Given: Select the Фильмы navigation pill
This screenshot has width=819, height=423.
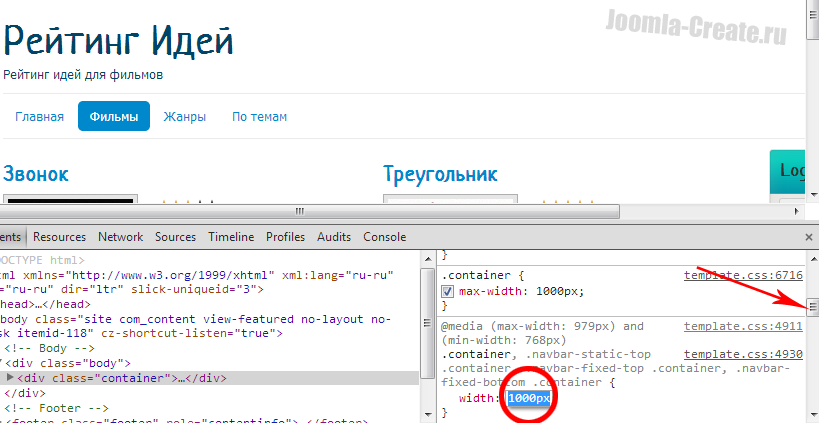Looking at the screenshot, I should [x=114, y=117].
